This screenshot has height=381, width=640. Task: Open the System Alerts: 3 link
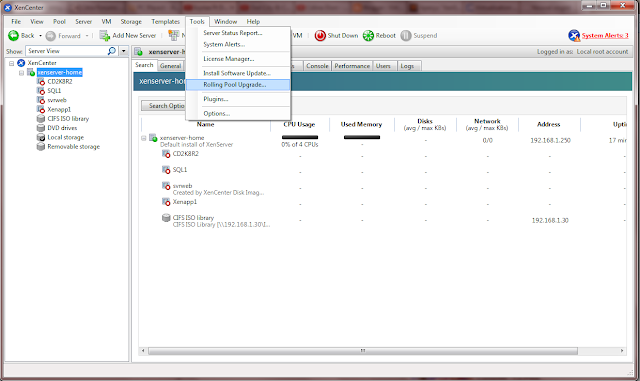pyautogui.click(x=605, y=36)
